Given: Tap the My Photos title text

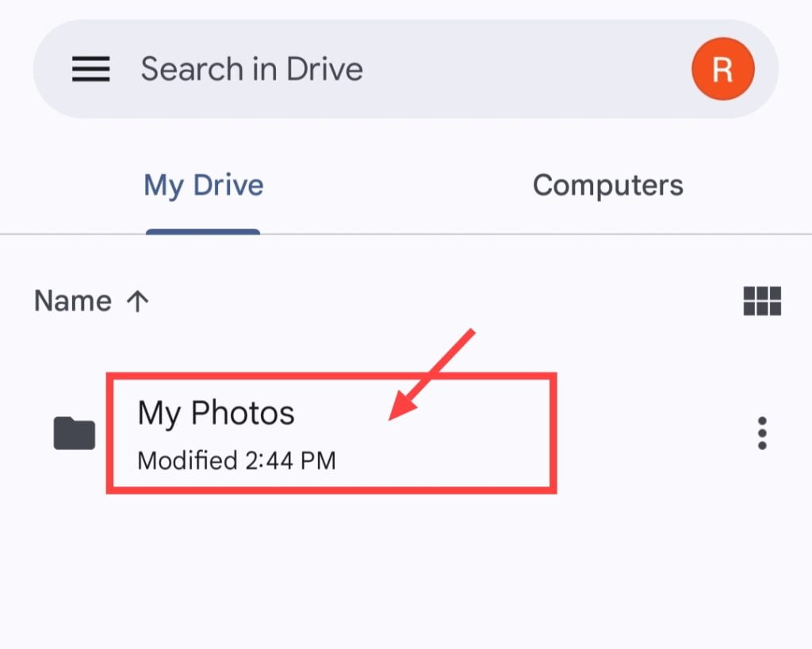Looking at the screenshot, I should [216, 413].
